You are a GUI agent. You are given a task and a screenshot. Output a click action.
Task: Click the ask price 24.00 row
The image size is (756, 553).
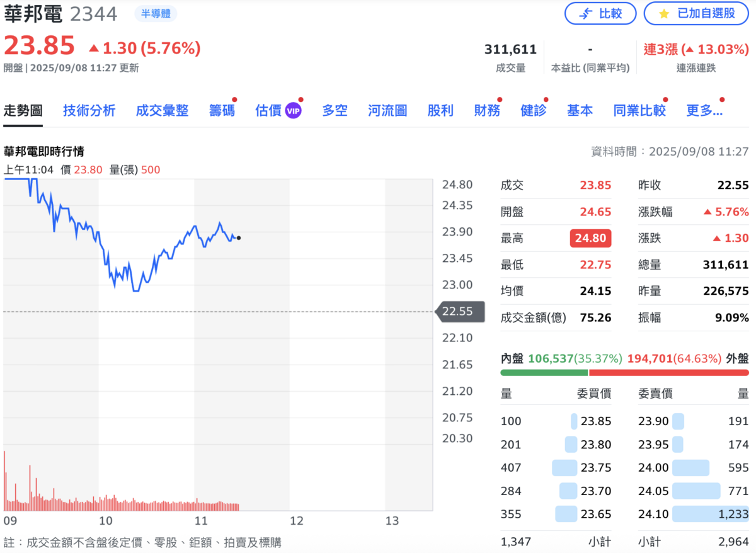[x=694, y=468]
